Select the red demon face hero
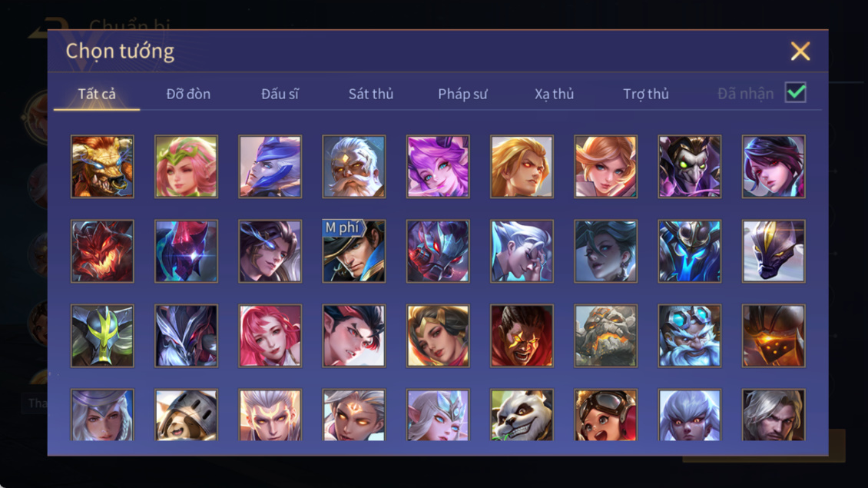The height and width of the screenshot is (488, 868). [102, 251]
